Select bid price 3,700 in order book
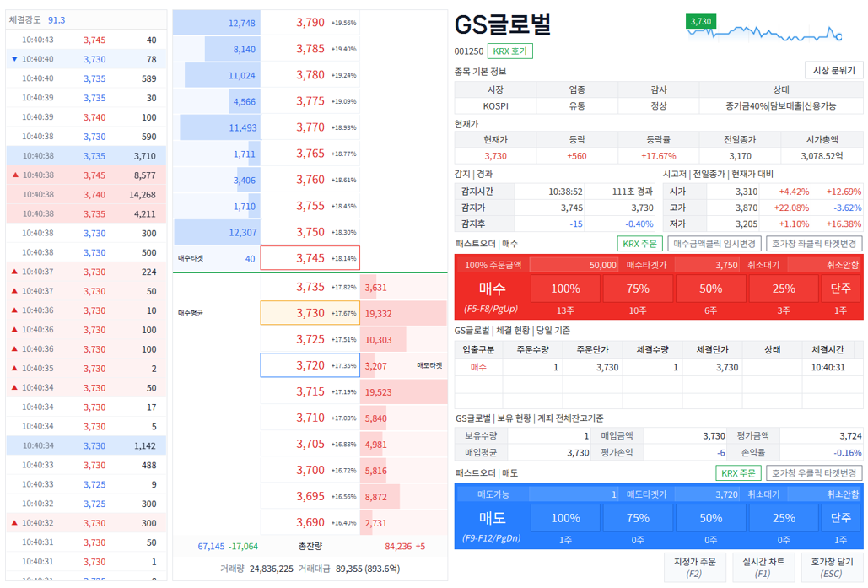The height and width of the screenshot is (588, 868). coord(310,470)
